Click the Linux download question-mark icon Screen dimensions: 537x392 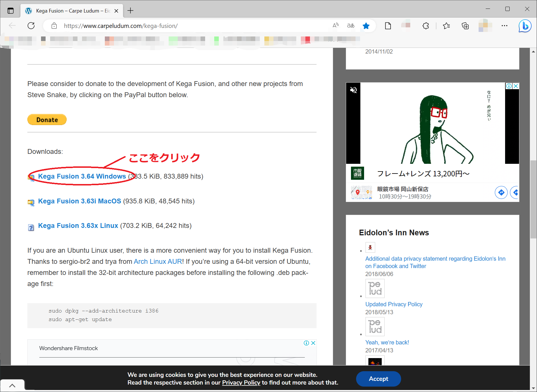click(31, 227)
